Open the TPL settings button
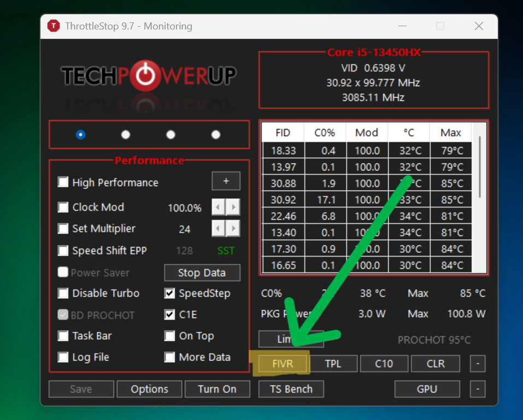Screen dimensions: 523x420 [x=333, y=363]
